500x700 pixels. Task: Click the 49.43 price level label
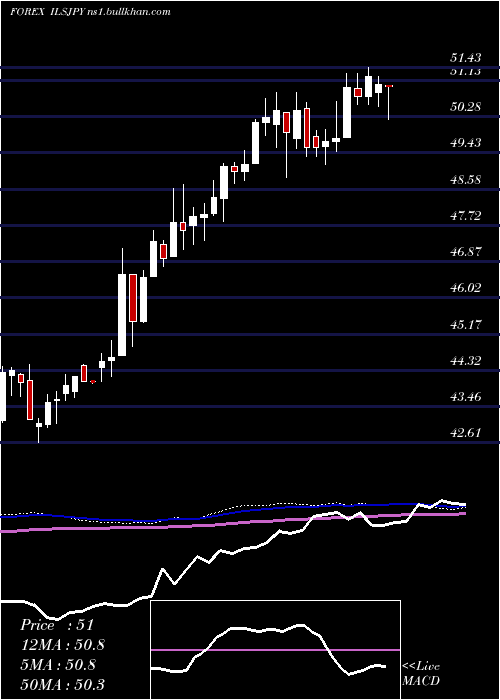coord(466,143)
